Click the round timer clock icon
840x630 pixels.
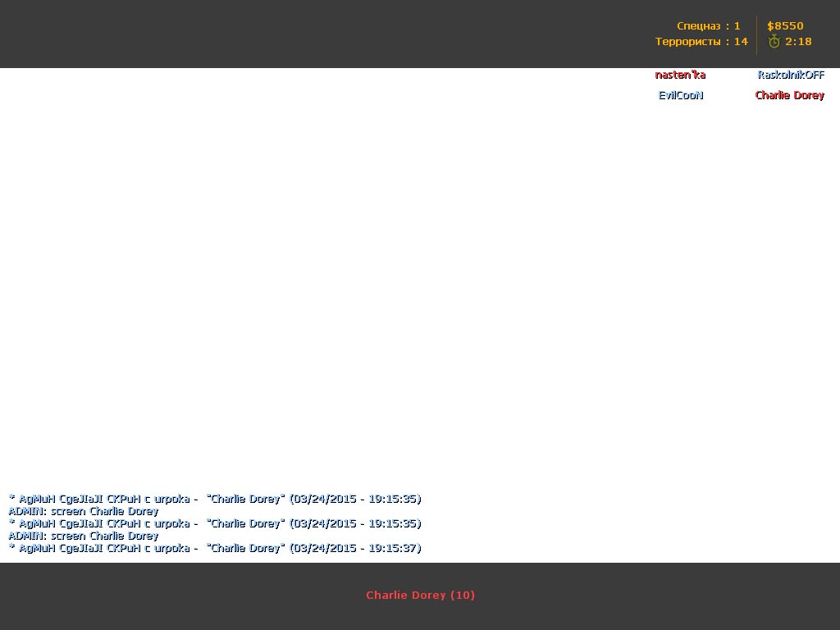(x=774, y=42)
